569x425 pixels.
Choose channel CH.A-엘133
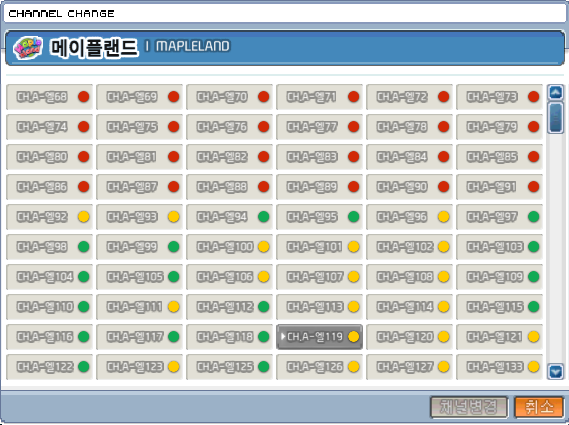499,367
